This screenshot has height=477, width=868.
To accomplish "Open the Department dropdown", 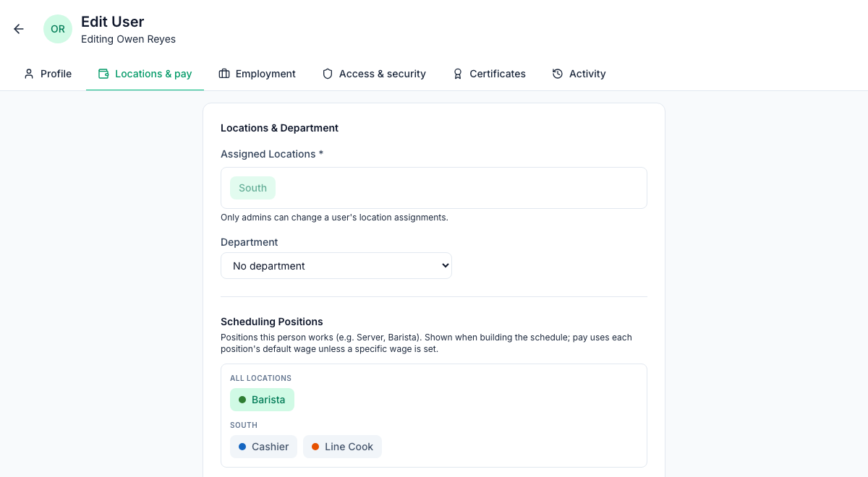I will point(336,266).
